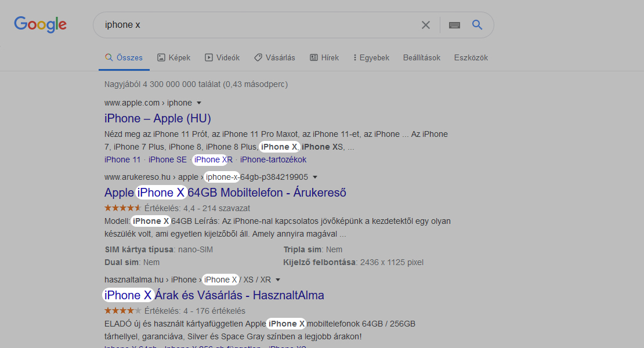The width and height of the screenshot is (644, 348).
Task: Open Beállítások settings
Action: (421, 58)
